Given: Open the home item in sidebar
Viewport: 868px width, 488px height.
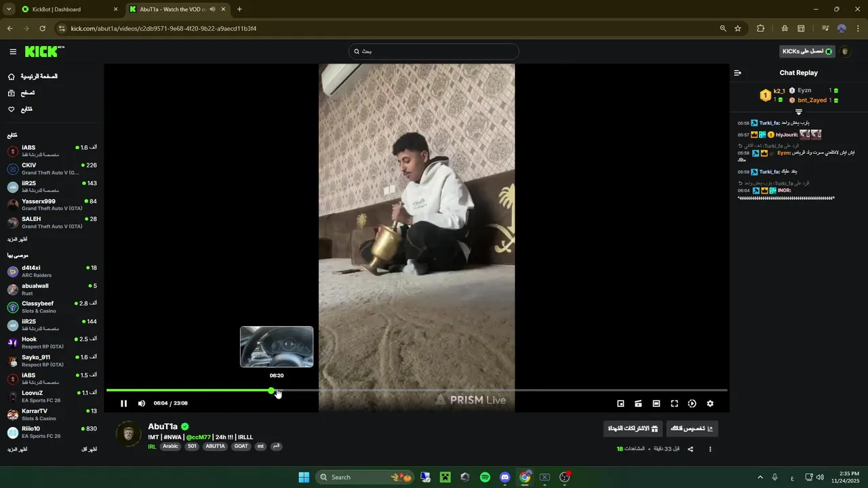Looking at the screenshot, I should click(x=33, y=77).
